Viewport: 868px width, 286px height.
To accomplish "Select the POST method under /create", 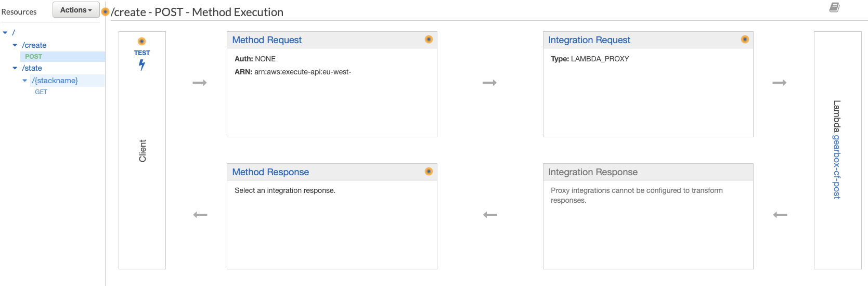I will click(34, 57).
